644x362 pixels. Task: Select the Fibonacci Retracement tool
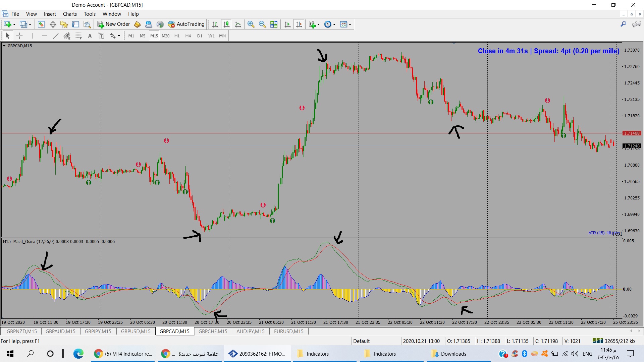(78, 36)
